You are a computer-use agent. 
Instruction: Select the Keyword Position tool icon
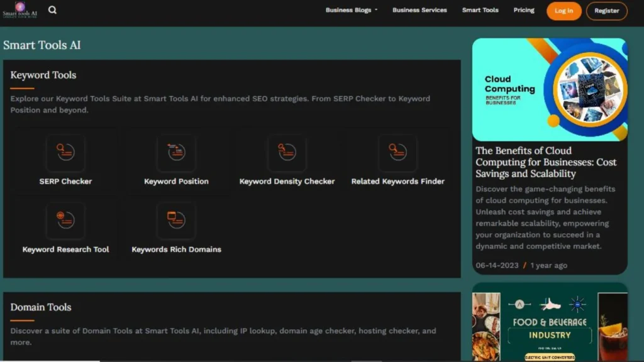tap(176, 153)
